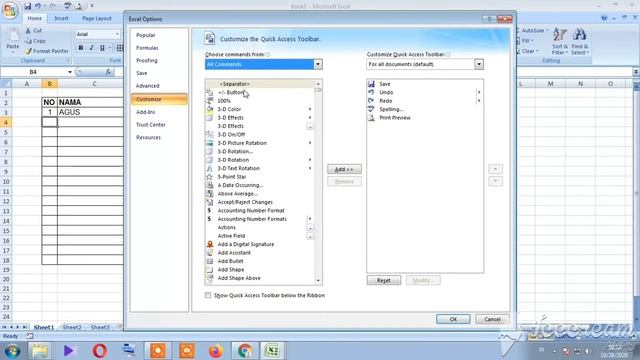This screenshot has width=640, height=360.
Task: Open Firefox from taskbar
Action: coord(216,351)
